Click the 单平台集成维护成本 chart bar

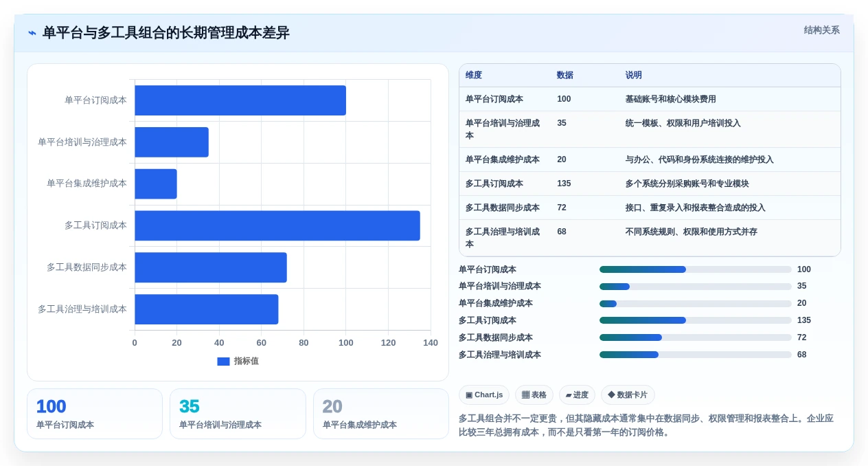(x=156, y=184)
